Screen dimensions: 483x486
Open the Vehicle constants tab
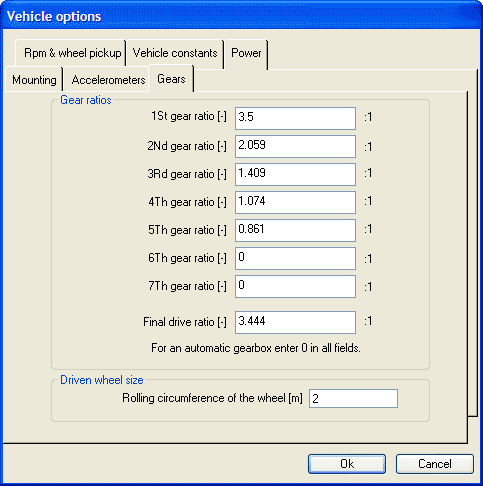[x=175, y=53]
